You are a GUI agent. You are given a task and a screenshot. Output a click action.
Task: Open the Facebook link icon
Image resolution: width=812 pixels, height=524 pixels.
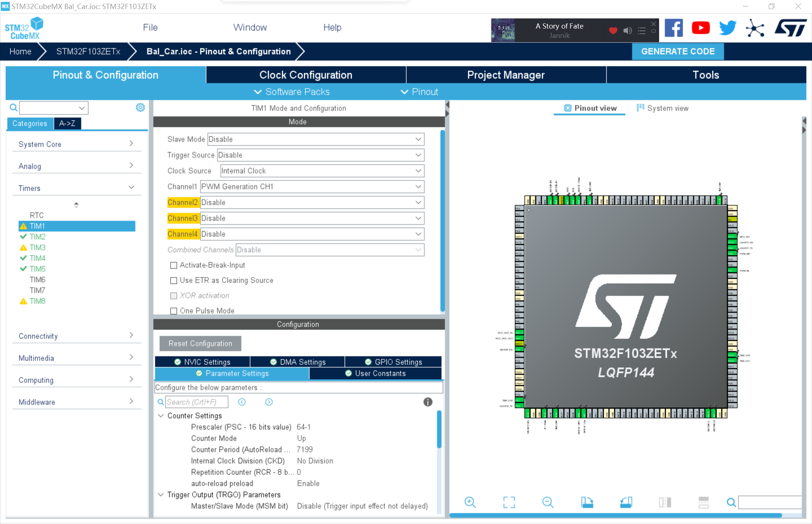pyautogui.click(x=674, y=28)
